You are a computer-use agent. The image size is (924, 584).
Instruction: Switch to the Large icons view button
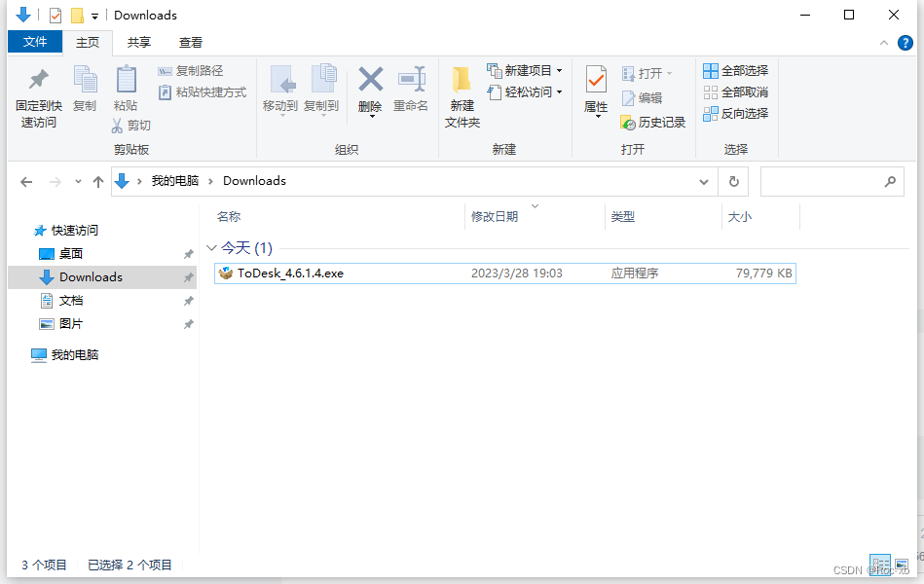(901, 564)
